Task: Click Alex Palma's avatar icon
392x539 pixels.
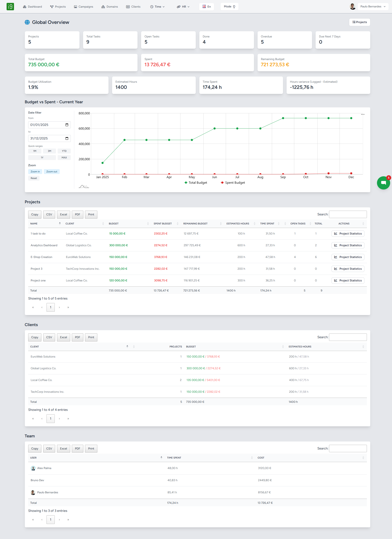Action: pyautogui.click(x=33, y=468)
